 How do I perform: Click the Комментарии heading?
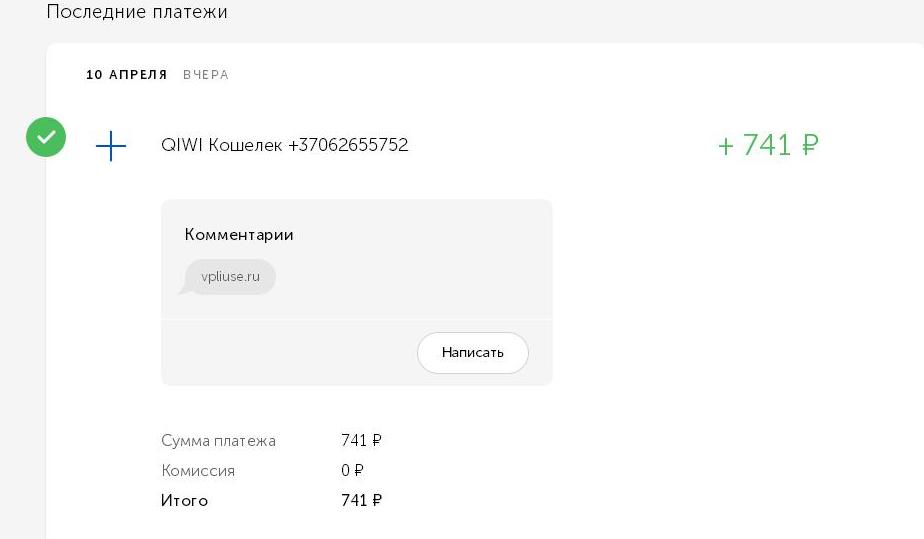[239, 234]
